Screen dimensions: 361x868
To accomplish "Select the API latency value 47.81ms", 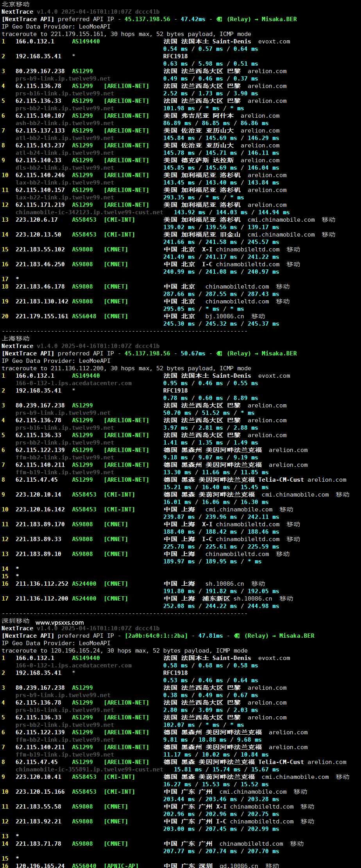I will pyautogui.click(x=211, y=636).
